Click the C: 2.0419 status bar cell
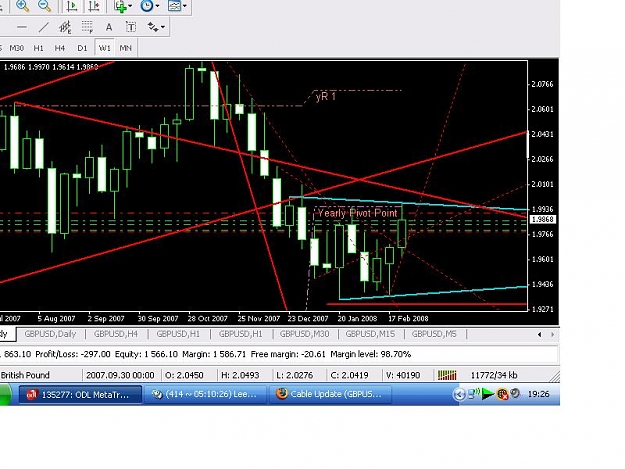625x469 pixels. [x=350, y=375]
